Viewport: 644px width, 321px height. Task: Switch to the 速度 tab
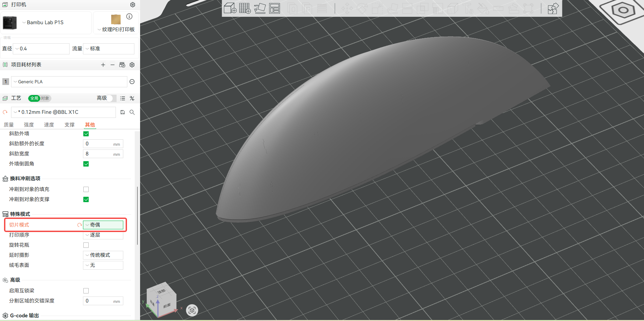coord(49,125)
